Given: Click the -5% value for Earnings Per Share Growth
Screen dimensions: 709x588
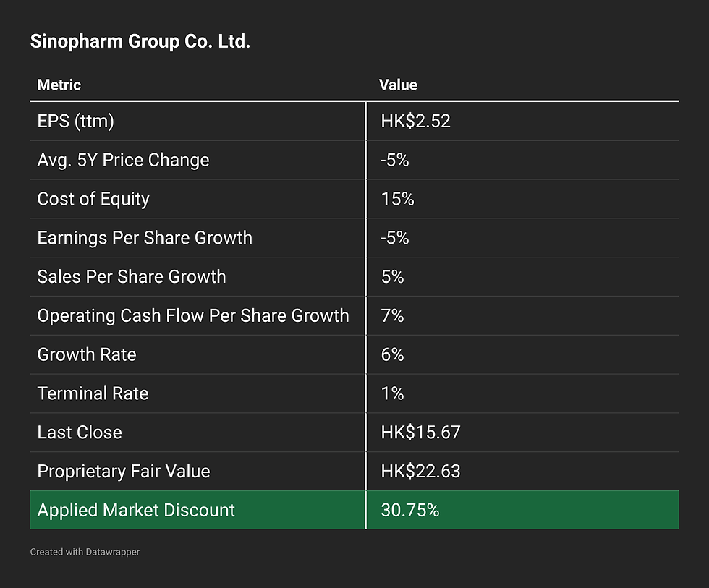Looking at the screenshot, I should (395, 238).
